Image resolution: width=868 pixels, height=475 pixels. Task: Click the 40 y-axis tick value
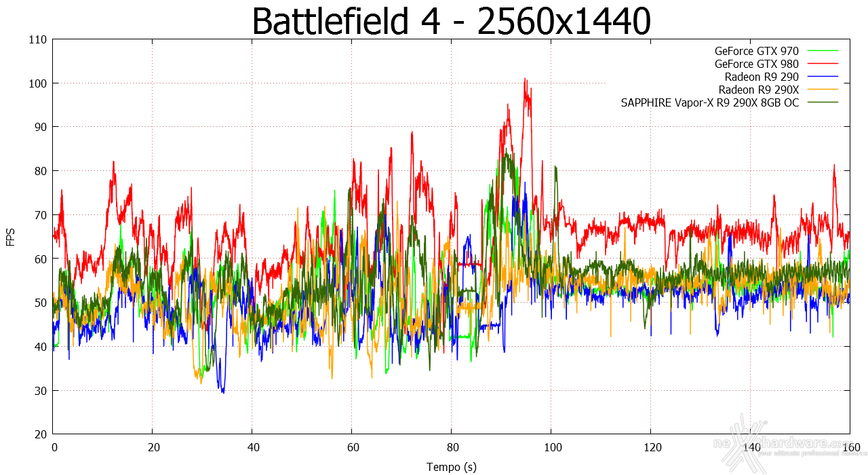pos(41,347)
